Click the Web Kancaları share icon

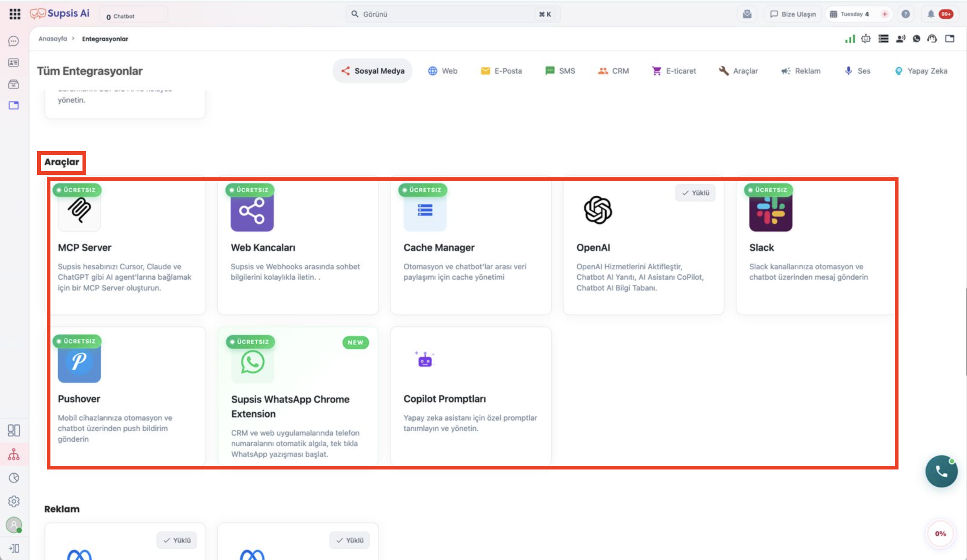point(252,210)
